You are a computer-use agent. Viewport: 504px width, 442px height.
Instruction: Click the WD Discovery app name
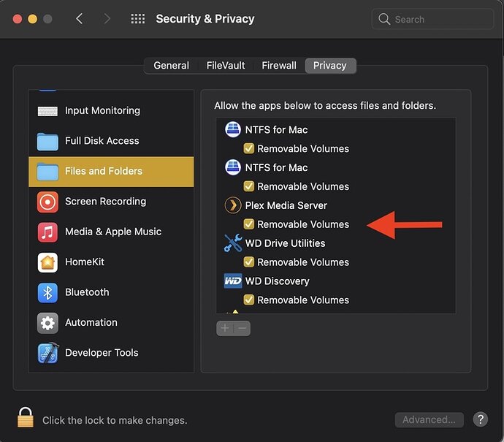(277, 281)
